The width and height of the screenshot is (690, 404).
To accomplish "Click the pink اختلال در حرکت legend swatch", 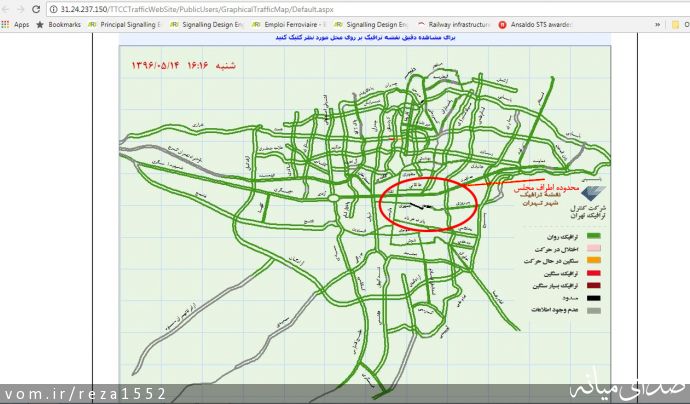I will tap(594, 249).
